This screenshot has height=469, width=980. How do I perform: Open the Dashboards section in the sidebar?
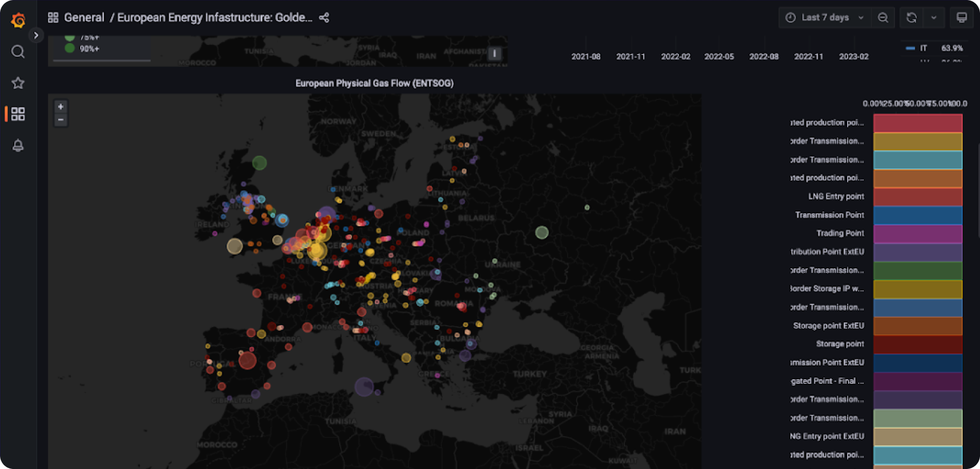pos(18,114)
